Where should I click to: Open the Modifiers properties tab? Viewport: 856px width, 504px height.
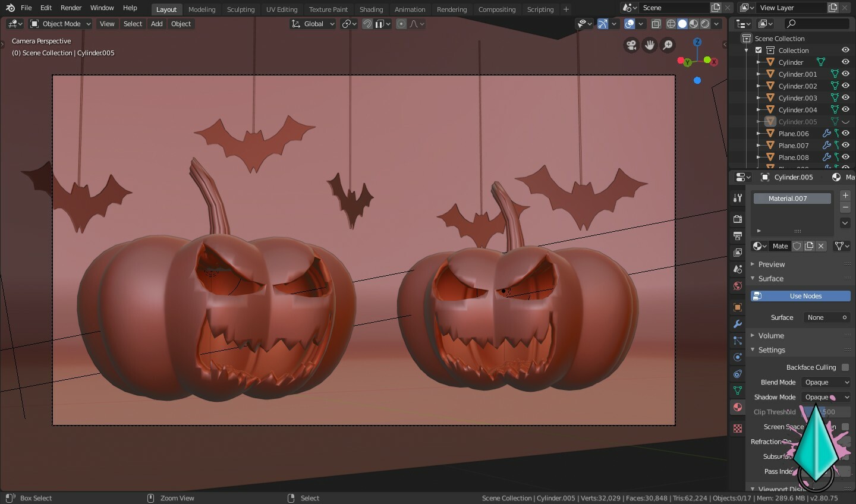tap(738, 324)
